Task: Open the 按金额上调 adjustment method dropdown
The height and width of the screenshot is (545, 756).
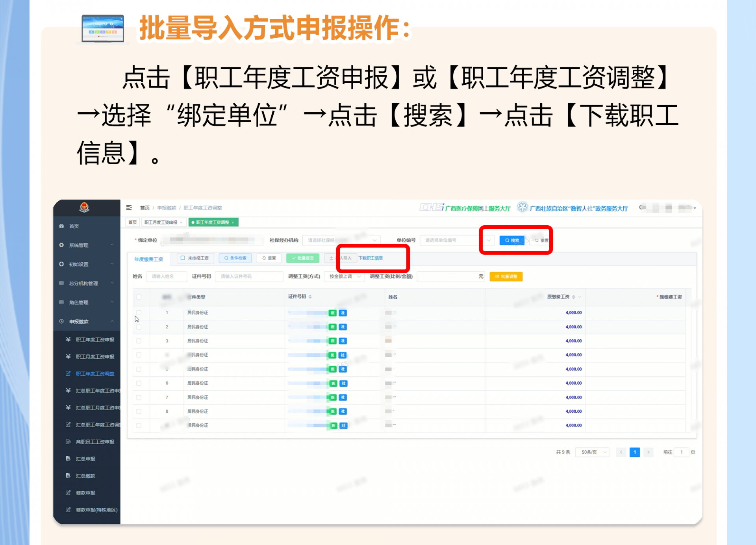Action: click(x=344, y=276)
